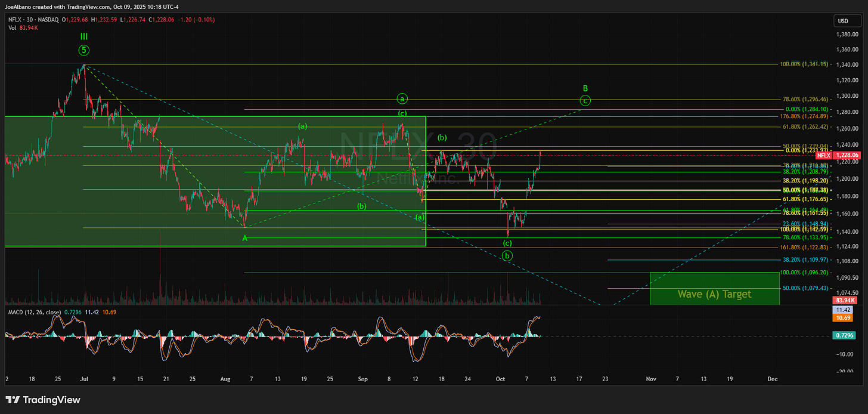Click the Nov date axis label

point(651,379)
